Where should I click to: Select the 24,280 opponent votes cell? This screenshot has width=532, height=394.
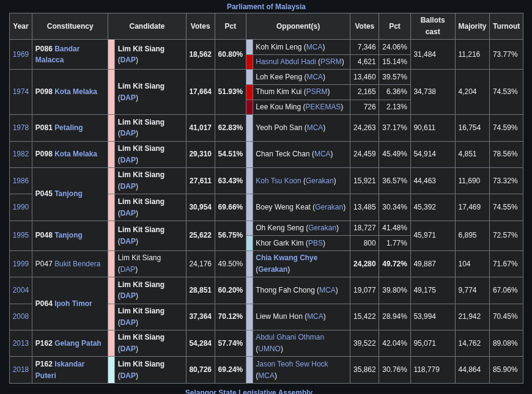coord(364,264)
